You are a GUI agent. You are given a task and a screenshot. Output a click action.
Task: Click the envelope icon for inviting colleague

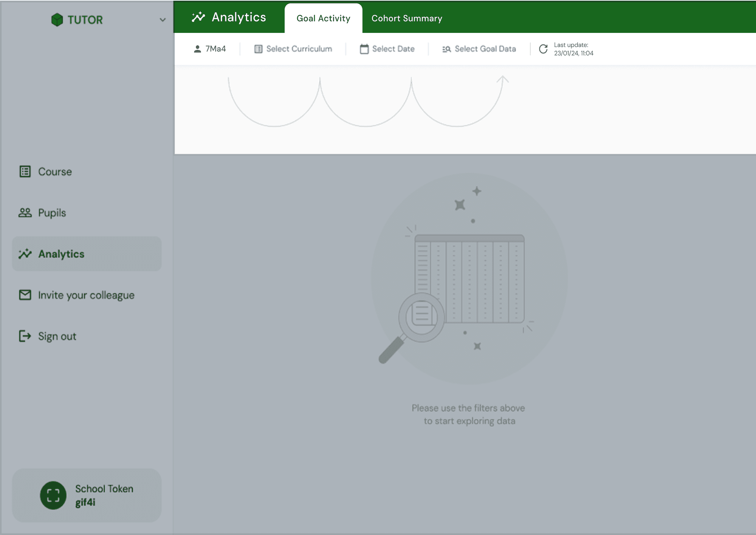tap(25, 295)
